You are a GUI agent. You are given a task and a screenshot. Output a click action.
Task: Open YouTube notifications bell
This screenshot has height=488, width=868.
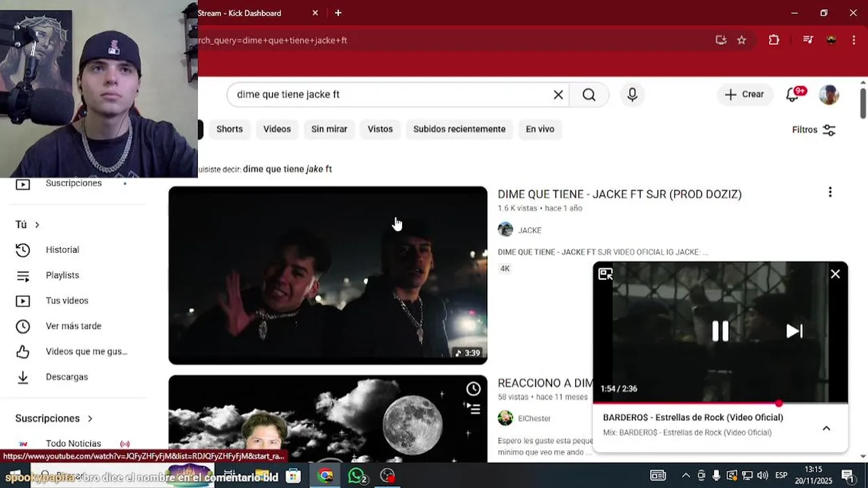pos(792,94)
